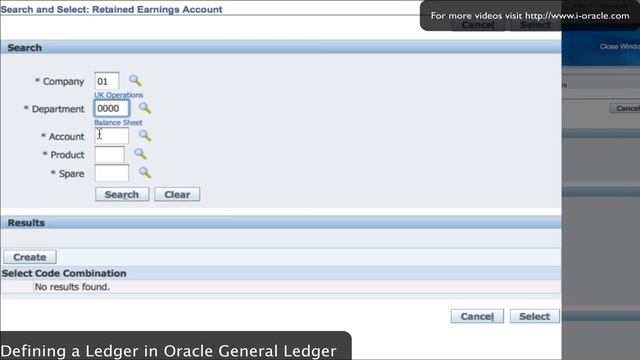
Task: Open the Department lookup magnifier icon
Action: (x=145, y=108)
